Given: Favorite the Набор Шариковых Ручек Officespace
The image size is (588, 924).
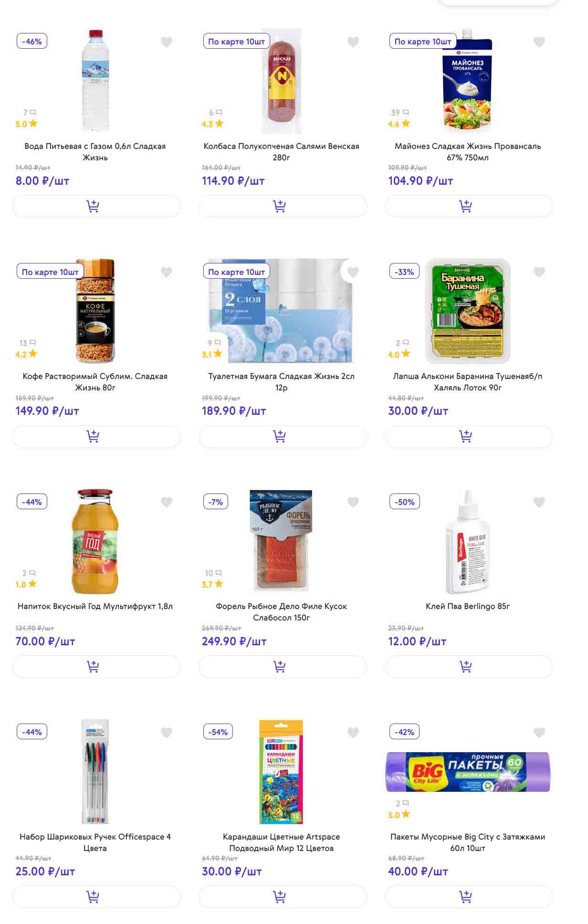Looking at the screenshot, I should click(x=167, y=733).
